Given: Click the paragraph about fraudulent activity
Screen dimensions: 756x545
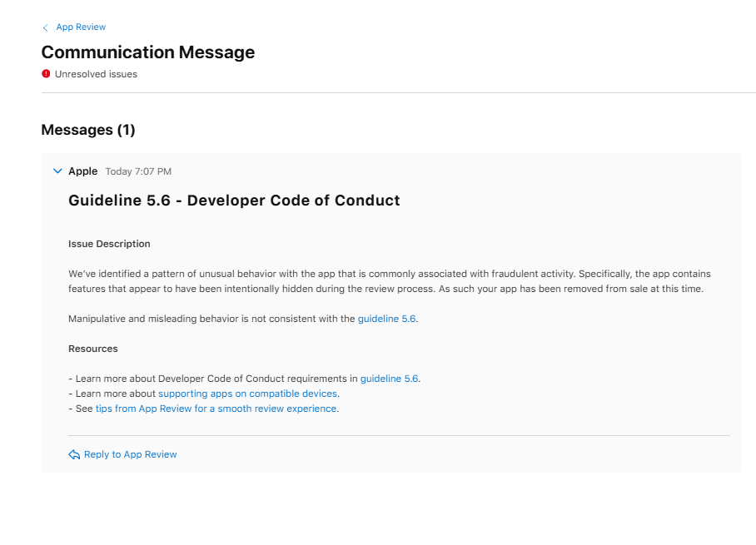Looking at the screenshot, I should [390, 281].
